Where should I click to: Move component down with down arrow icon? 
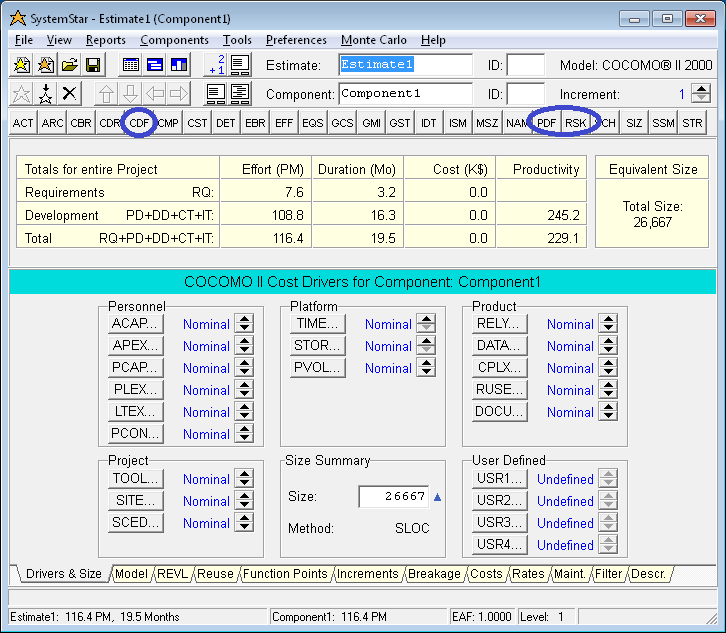pos(131,94)
